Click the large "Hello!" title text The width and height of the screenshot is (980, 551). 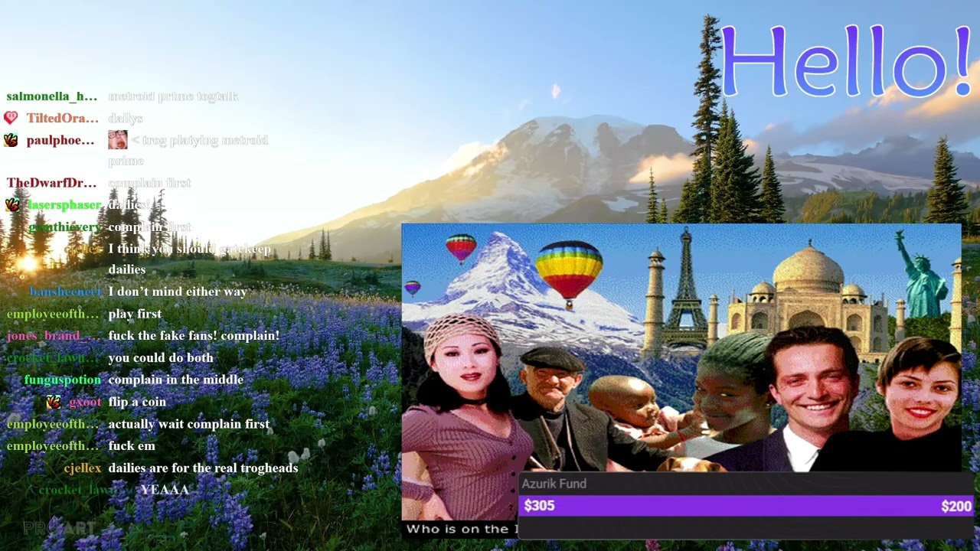[847, 62]
